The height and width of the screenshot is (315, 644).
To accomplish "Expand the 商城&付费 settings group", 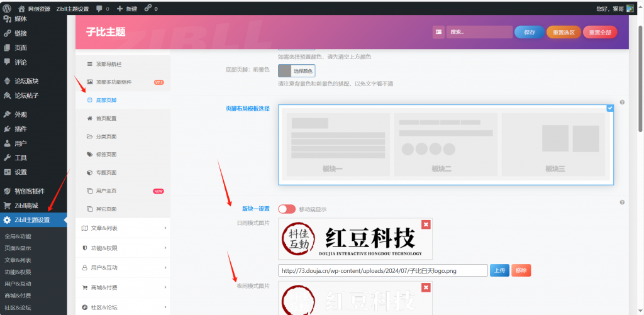I will coord(123,287).
